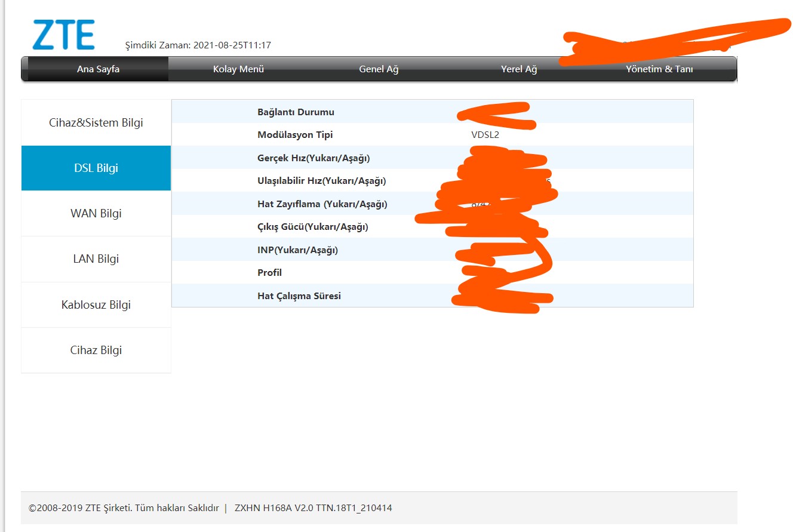This screenshot has width=793, height=532.
Task: Click the Hat Zayıflama (Yukarı/Aşağı) label
Action: pyautogui.click(x=322, y=204)
